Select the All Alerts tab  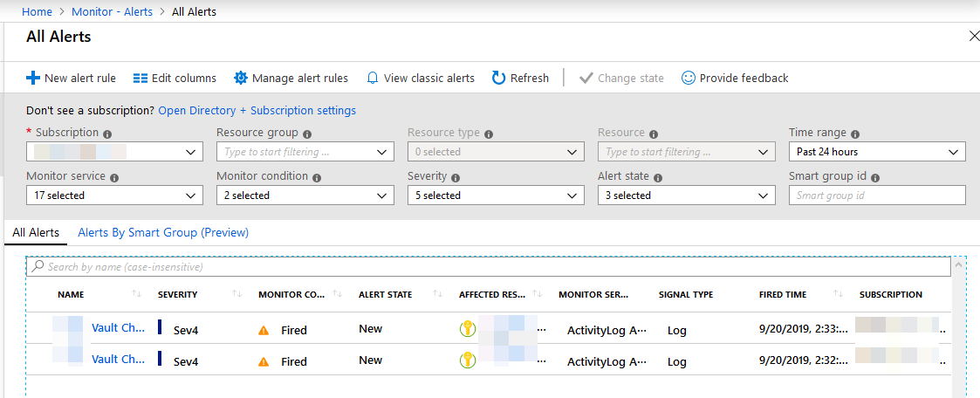pyautogui.click(x=36, y=233)
